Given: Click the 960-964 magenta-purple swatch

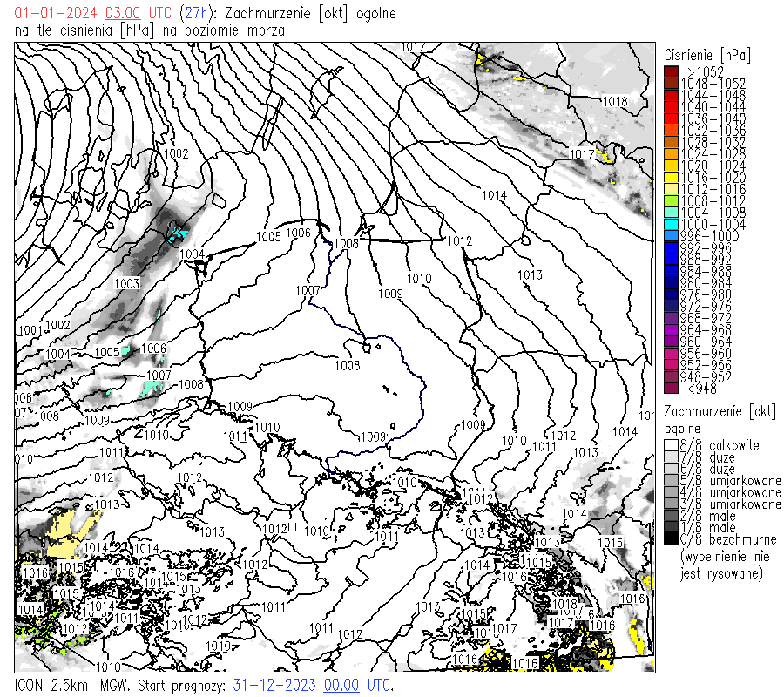Looking at the screenshot, I should click(671, 342).
